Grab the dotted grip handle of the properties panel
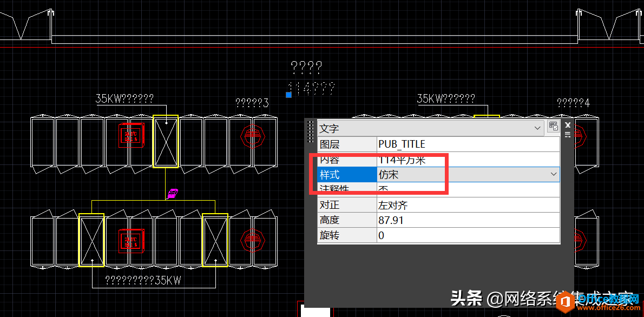This screenshot has width=644, height=317. 311,131
